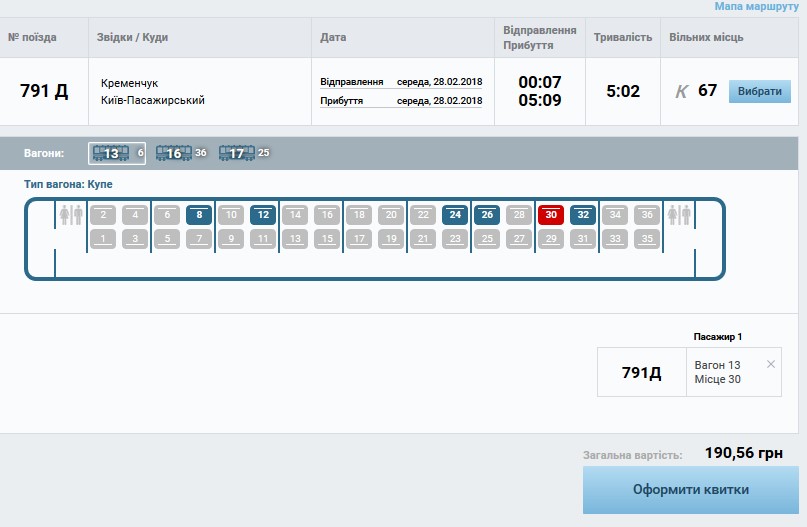Image resolution: width=807 pixels, height=527 pixels.
Task: Select wagon 13 train car icon
Action: (111, 153)
